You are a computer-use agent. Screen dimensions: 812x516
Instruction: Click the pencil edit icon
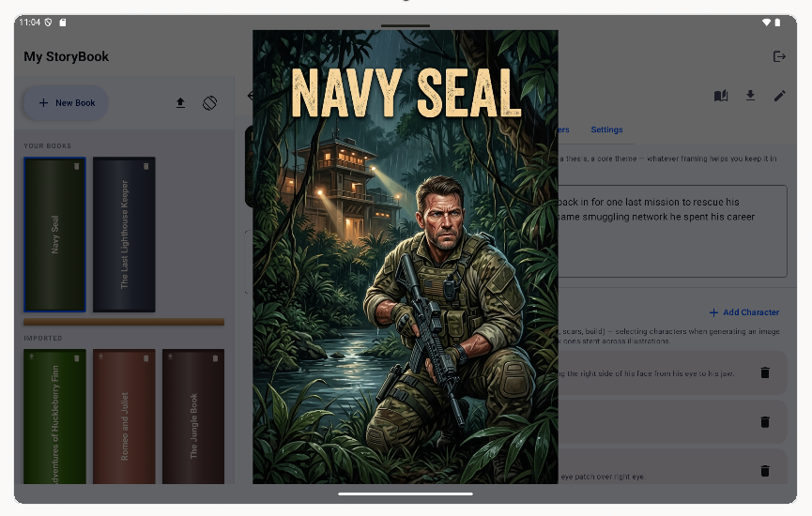[779, 96]
